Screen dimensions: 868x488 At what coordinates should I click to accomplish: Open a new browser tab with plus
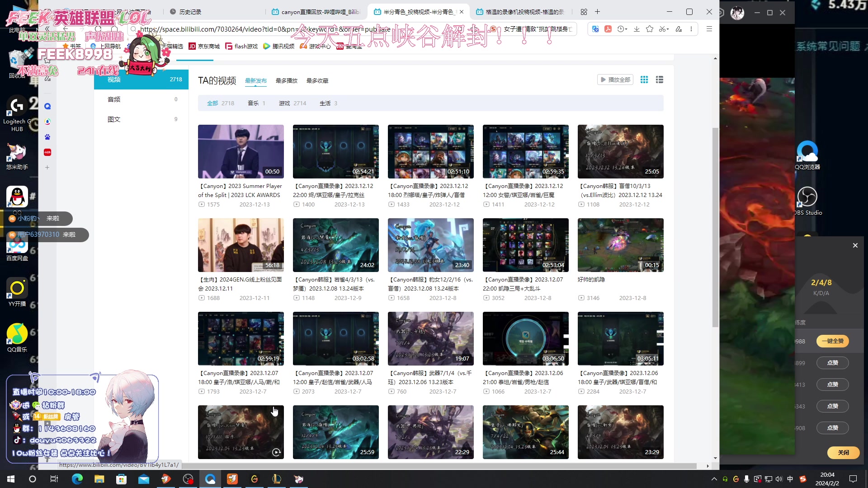597,12
